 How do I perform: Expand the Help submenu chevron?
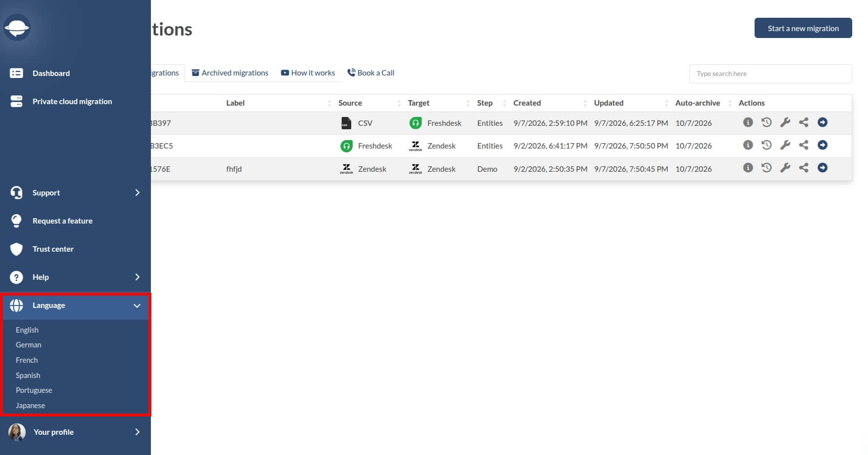click(138, 277)
